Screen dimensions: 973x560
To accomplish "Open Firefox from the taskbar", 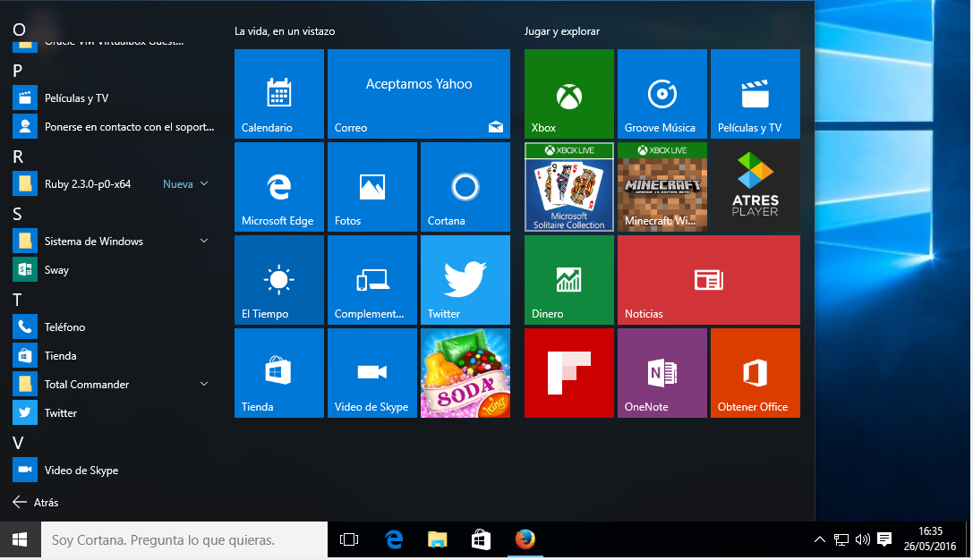I will coord(525,539).
